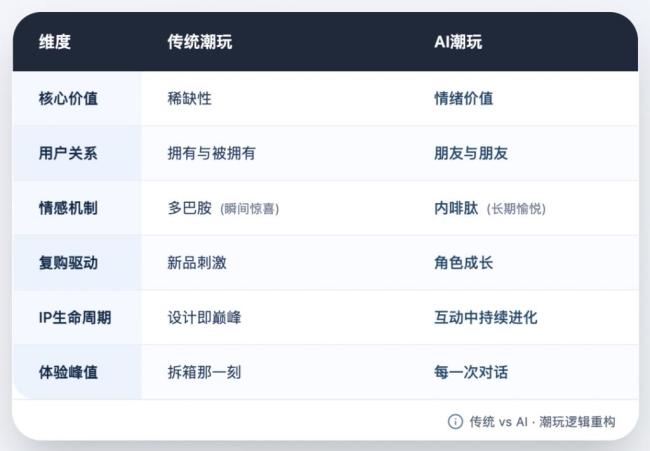The image size is (650, 451).
Task: Click the 多巴胺 cell text
Action: (190, 208)
